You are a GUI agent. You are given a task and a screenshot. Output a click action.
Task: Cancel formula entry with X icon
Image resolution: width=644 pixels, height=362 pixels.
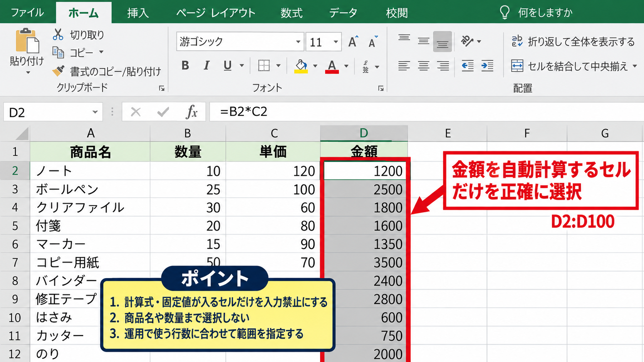[x=136, y=112]
